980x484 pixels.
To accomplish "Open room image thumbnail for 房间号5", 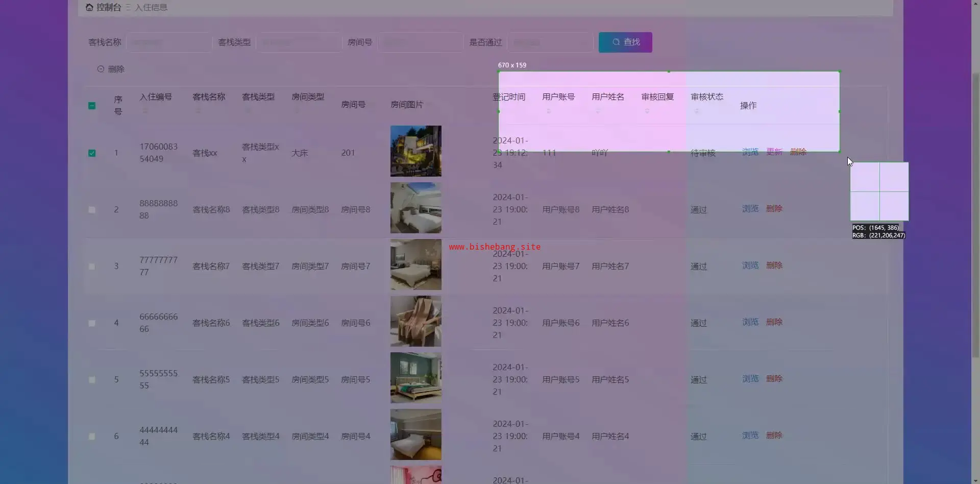I will coord(415,378).
